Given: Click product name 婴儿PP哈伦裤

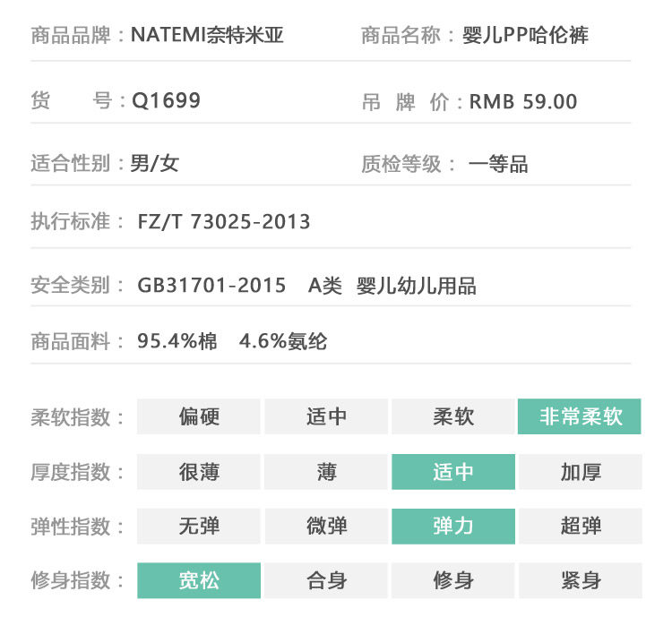Looking at the screenshot, I should click(x=525, y=35).
